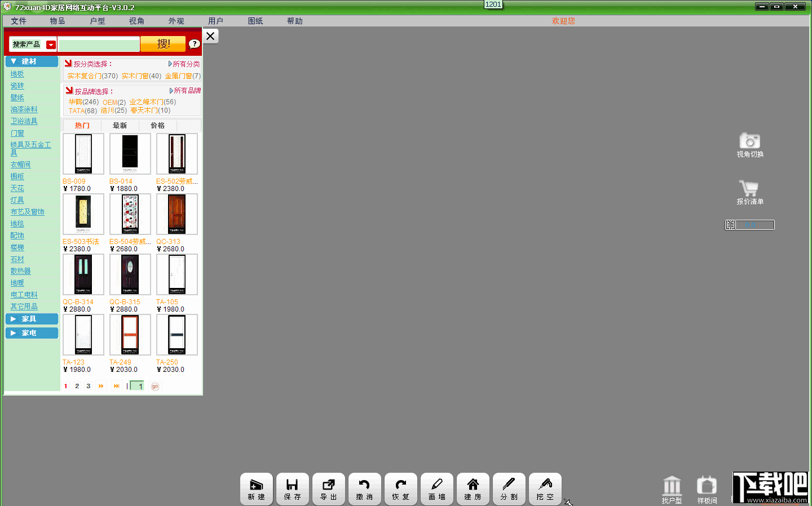Close the product panel with X
The image size is (812, 506).
click(210, 36)
